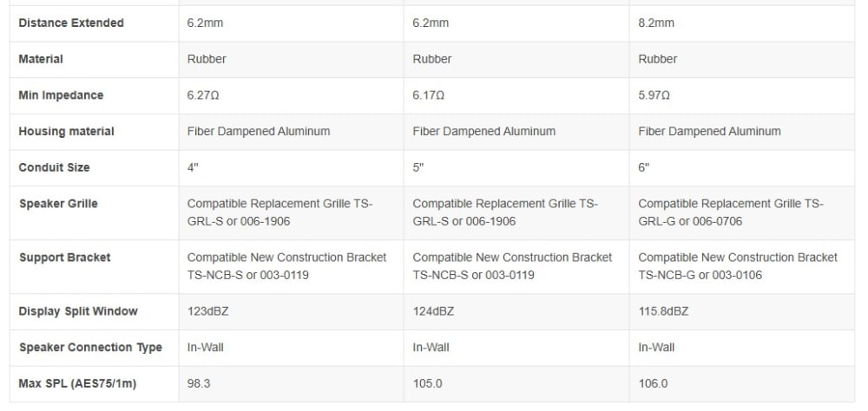Image resolution: width=868 pixels, height=411 pixels.
Task: Click the Display Split Window label
Action: tap(78, 311)
